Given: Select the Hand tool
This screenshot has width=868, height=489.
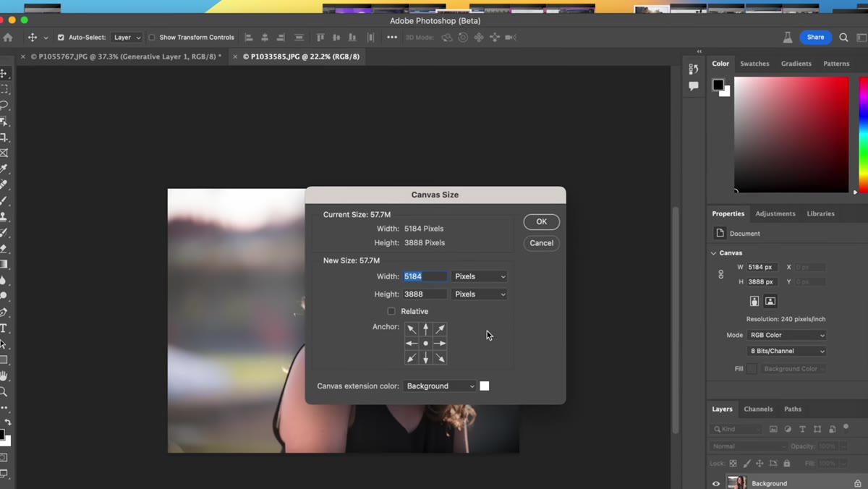Looking at the screenshot, I should click(x=4, y=376).
